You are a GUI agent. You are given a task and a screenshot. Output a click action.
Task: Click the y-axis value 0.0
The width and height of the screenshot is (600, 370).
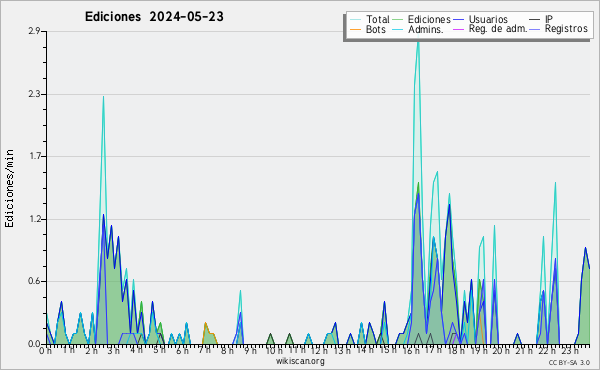click(34, 344)
